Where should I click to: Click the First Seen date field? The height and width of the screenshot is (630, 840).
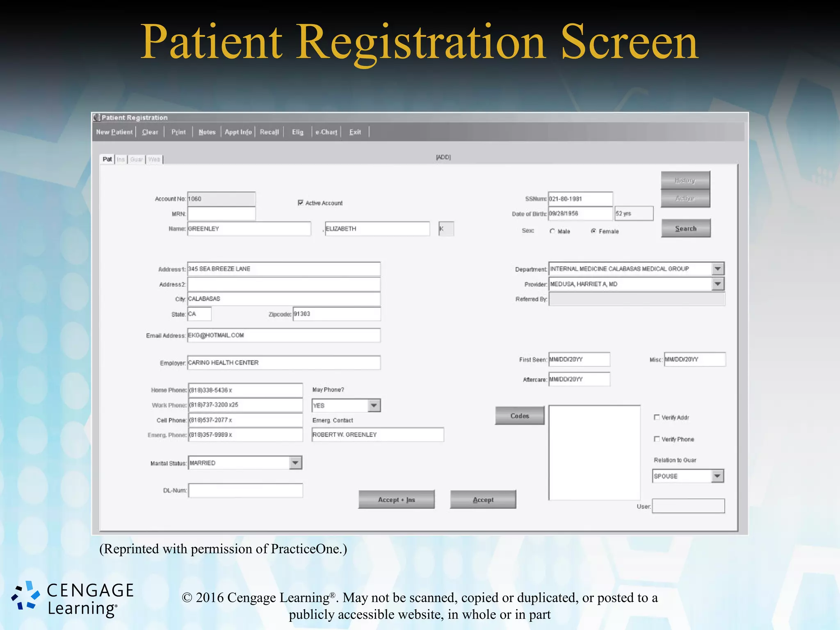(579, 359)
